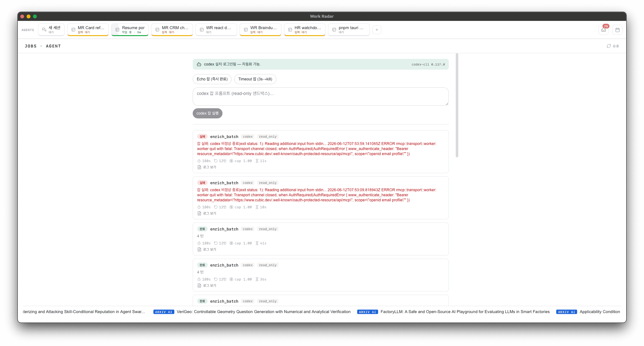
Task: Open the inbox icon with 79 badge
Action: 603,30
